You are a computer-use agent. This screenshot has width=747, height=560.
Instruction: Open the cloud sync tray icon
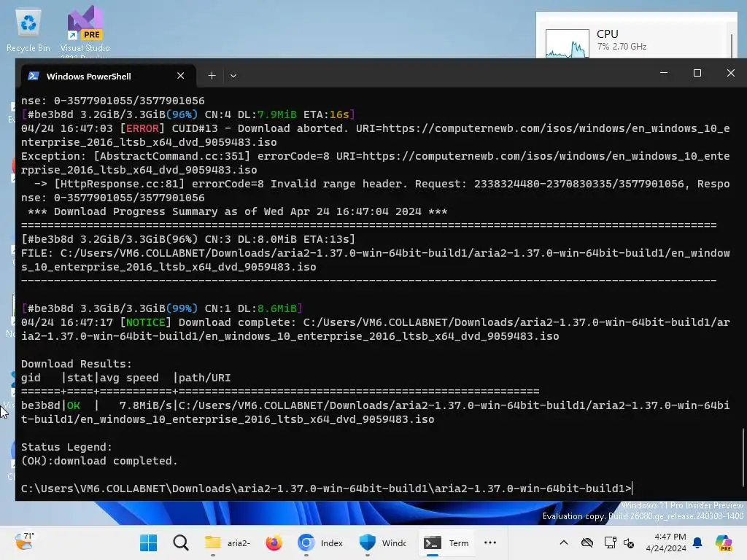[x=587, y=542]
